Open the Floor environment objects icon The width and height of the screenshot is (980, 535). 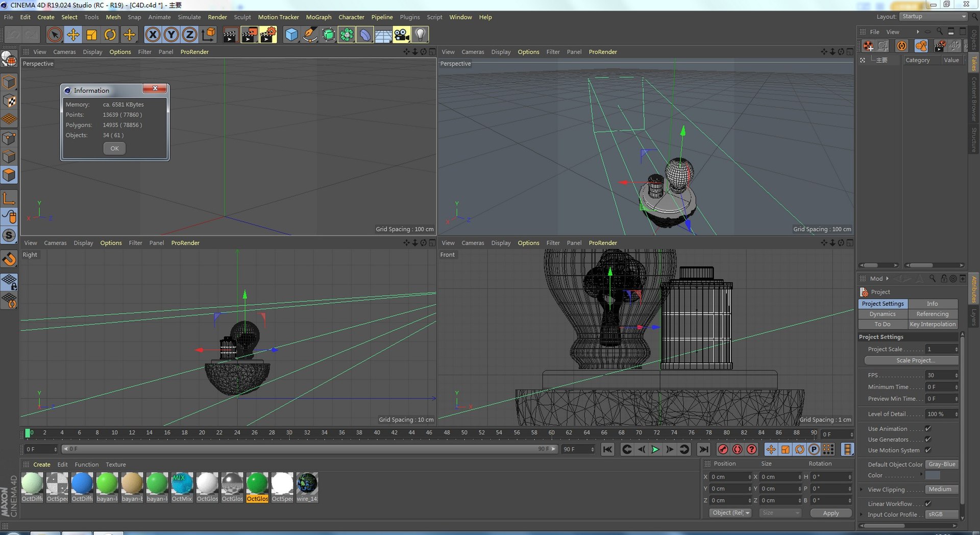coord(383,35)
